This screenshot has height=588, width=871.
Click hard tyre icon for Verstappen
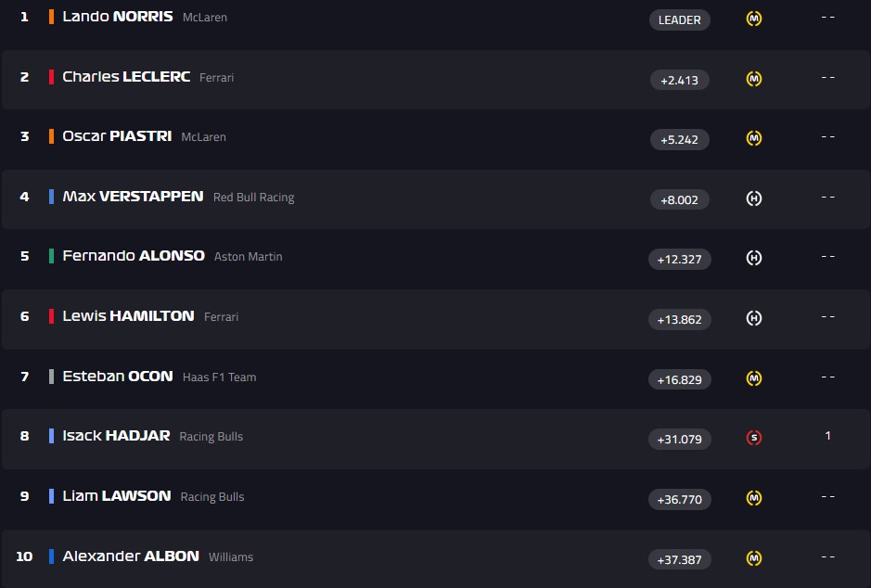point(754,198)
